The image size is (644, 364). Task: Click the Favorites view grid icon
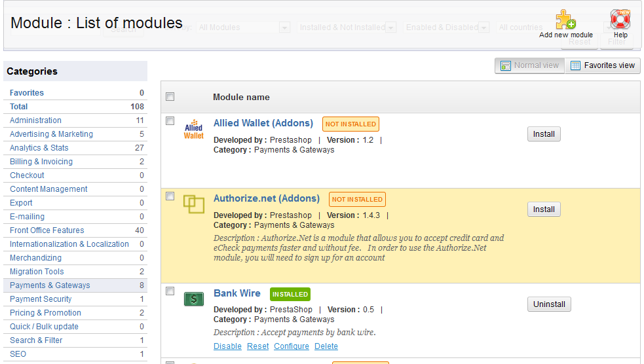[575, 65]
